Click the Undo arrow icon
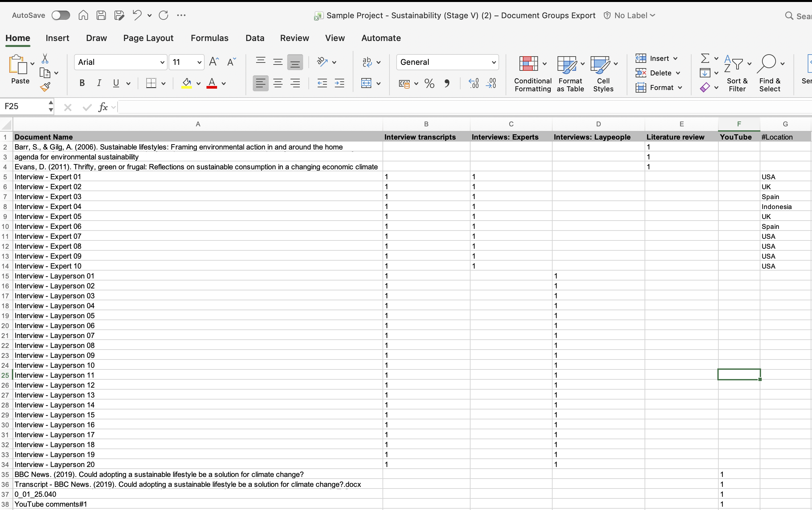Viewport: 812px width, 510px height. [137, 15]
